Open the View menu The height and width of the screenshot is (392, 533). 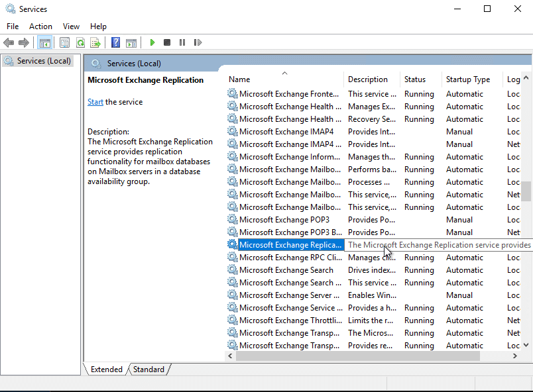point(71,26)
